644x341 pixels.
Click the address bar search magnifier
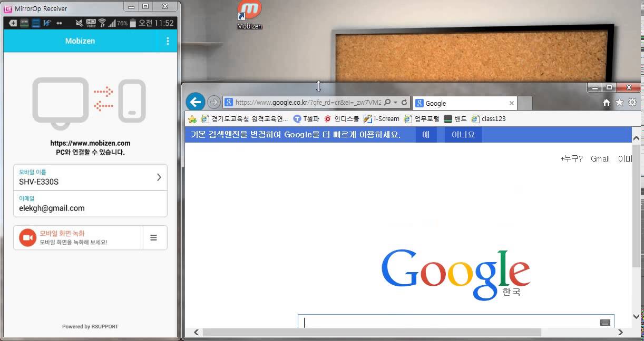387,103
